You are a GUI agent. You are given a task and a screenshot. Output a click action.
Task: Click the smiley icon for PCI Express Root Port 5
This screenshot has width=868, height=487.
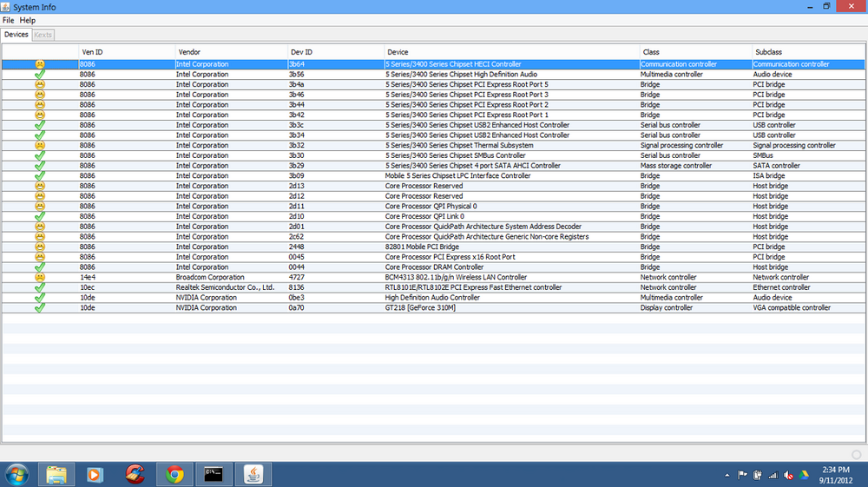tap(39, 85)
